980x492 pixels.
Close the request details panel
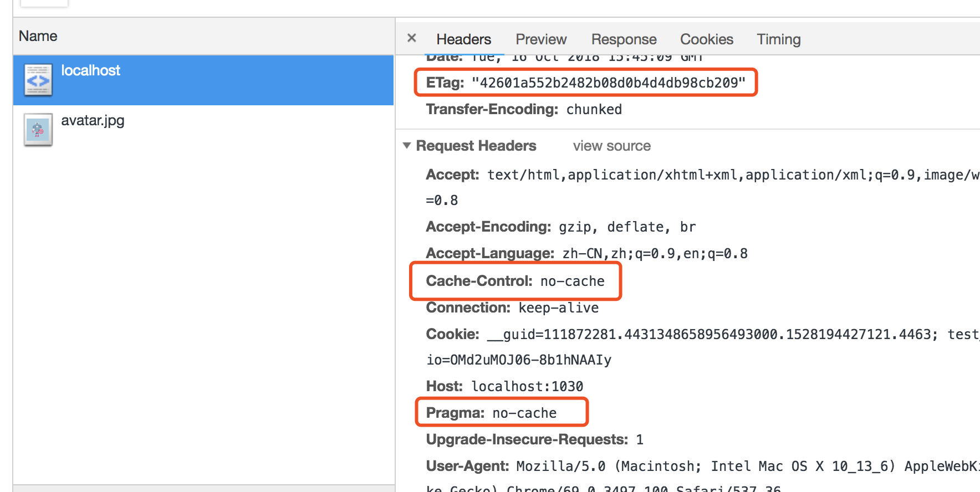[411, 38]
